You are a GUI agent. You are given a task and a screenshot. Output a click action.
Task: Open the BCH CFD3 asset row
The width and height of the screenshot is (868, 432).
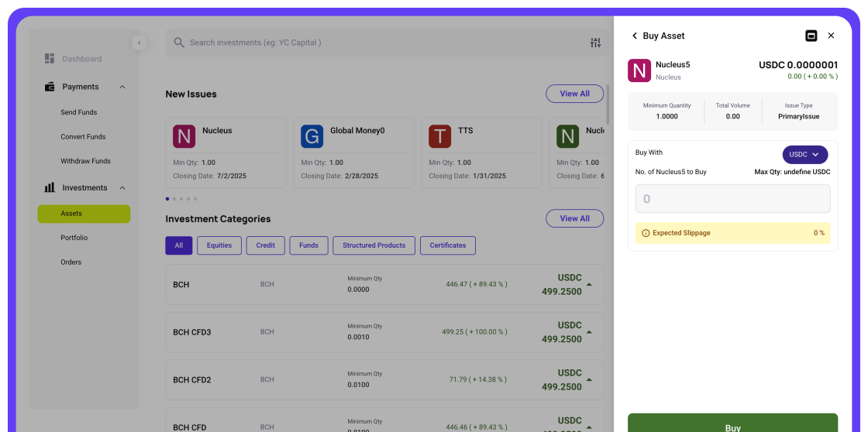[x=384, y=332]
